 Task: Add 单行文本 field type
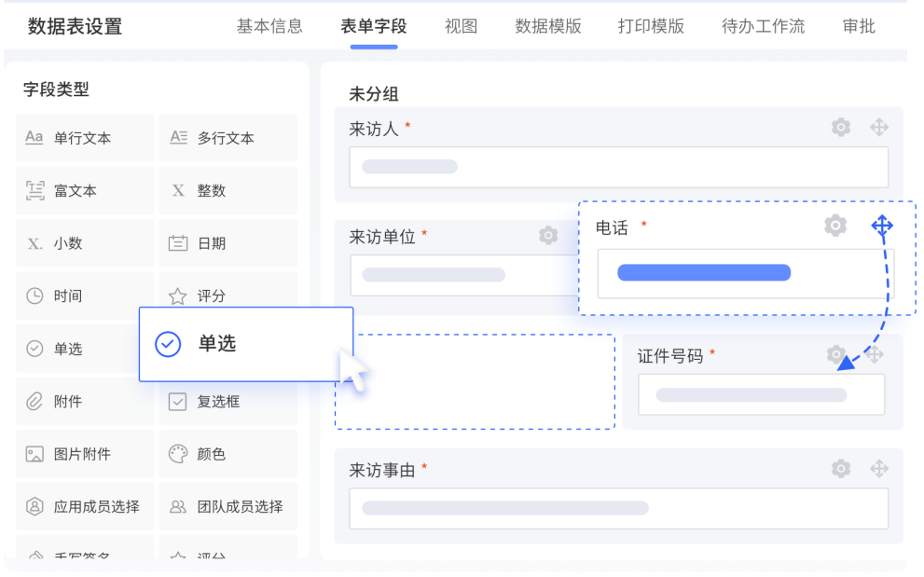[x=84, y=138]
